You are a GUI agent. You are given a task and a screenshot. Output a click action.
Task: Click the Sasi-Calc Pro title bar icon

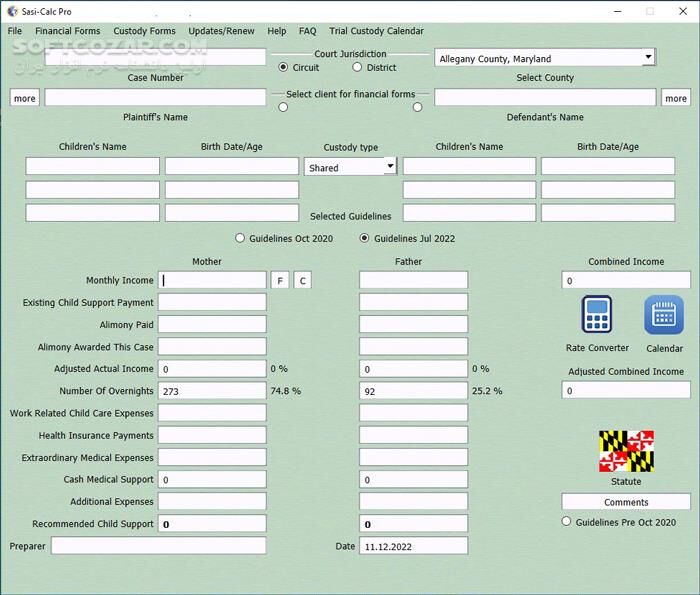[x=12, y=11]
